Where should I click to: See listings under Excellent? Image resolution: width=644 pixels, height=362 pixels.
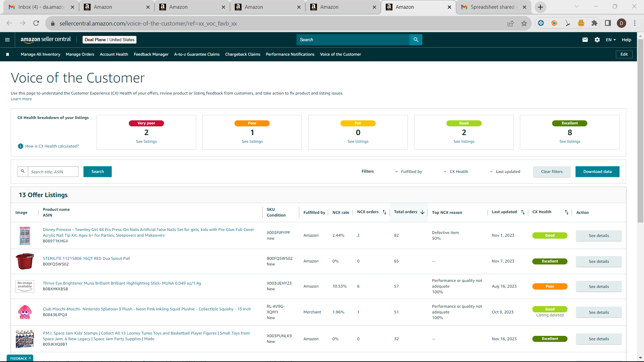click(x=570, y=141)
